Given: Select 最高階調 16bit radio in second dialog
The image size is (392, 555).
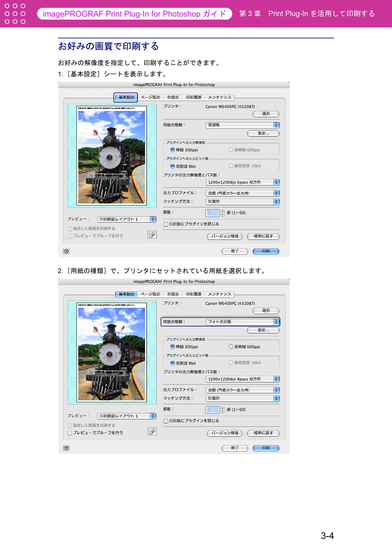Looking at the screenshot, I should click(231, 363).
